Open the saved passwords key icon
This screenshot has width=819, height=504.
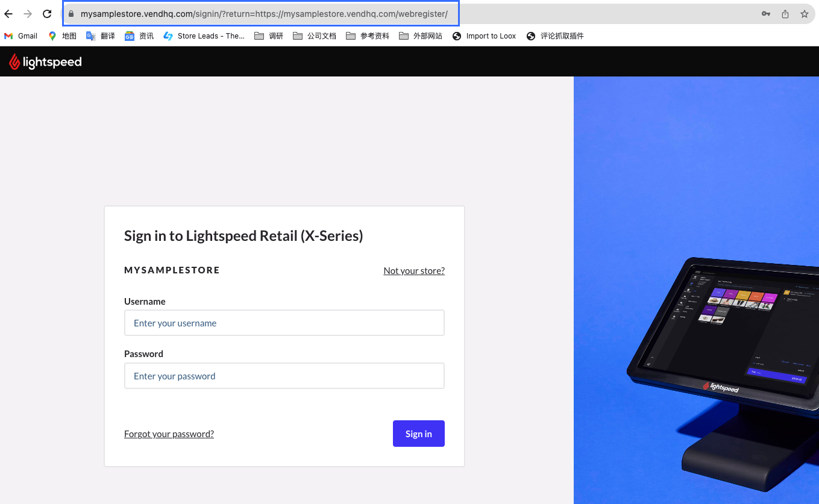click(x=766, y=14)
